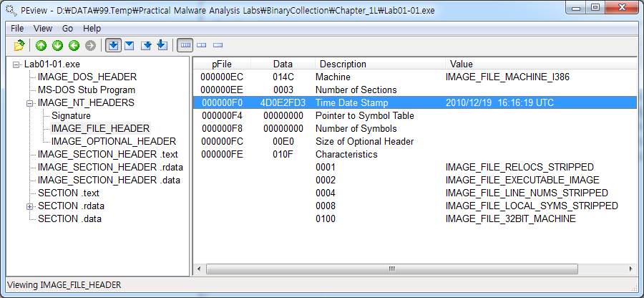Collapse the IMAGE_NT_HEADERS tree node
Image resolution: width=644 pixels, height=298 pixels.
(x=29, y=103)
